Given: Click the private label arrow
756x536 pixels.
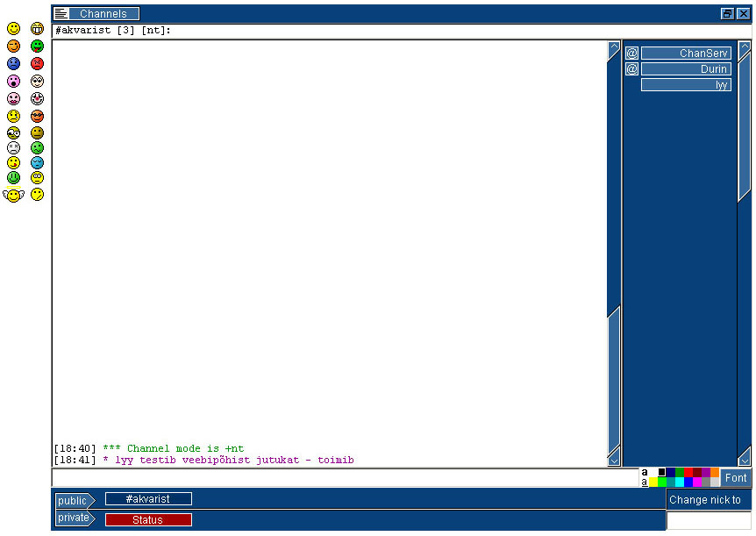Looking at the screenshot, I should [75, 518].
